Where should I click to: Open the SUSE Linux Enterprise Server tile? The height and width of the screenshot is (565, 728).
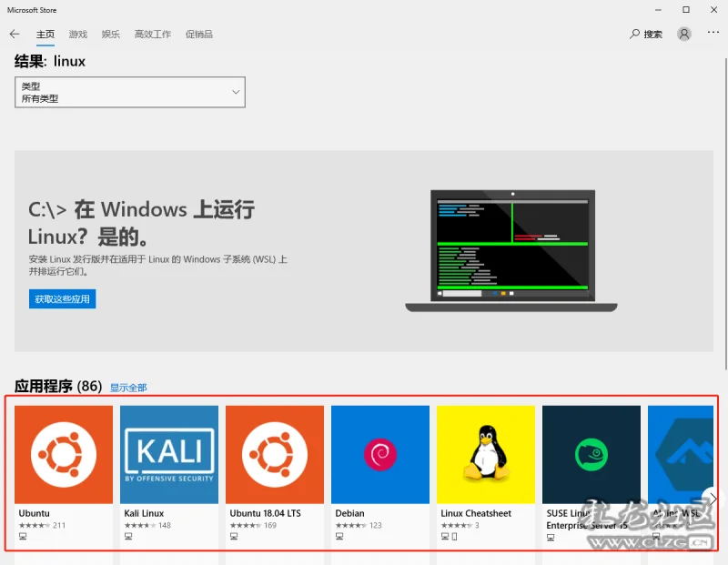(591, 455)
